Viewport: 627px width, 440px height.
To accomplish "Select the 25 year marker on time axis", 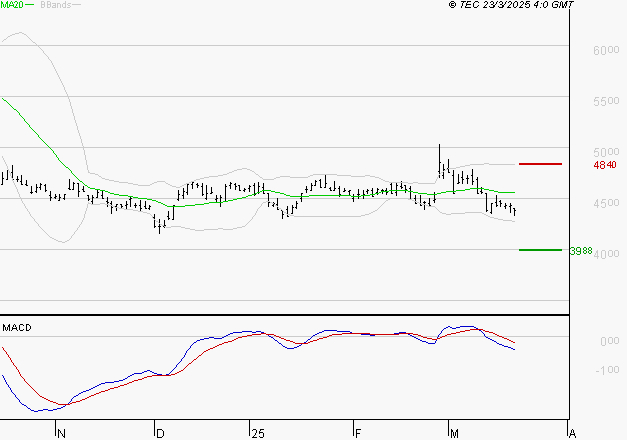I will [x=258, y=433].
